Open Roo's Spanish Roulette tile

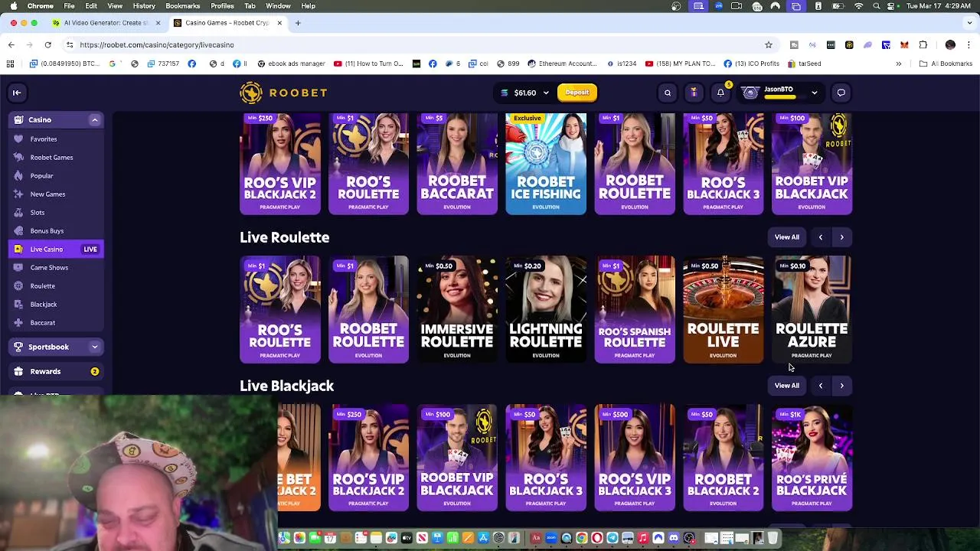point(635,310)
